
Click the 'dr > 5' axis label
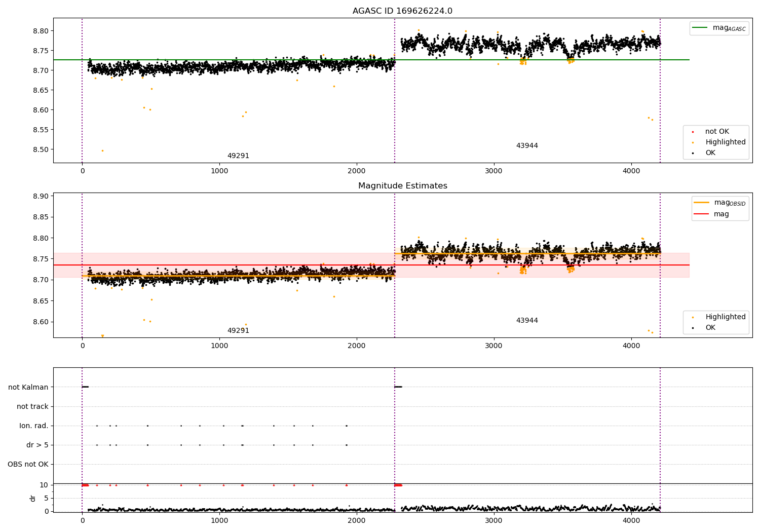tap(37, 445)
